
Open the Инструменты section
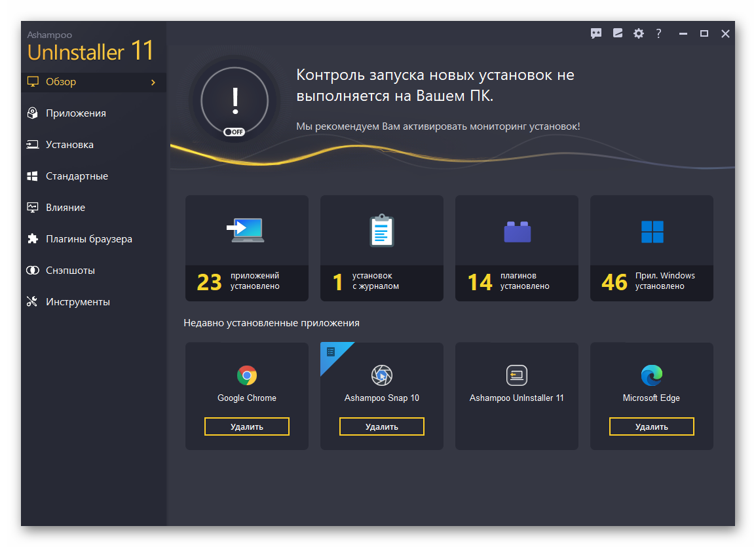[x=94, y=302]
